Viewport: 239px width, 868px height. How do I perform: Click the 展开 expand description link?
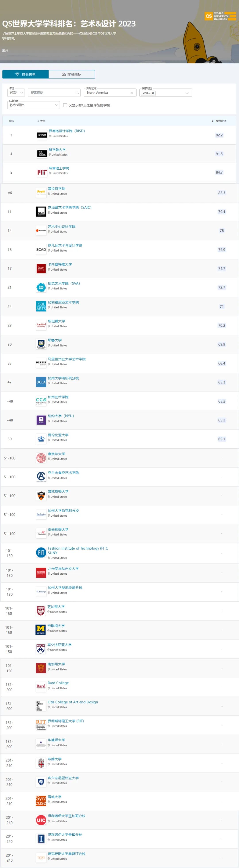tap(5, 50)
